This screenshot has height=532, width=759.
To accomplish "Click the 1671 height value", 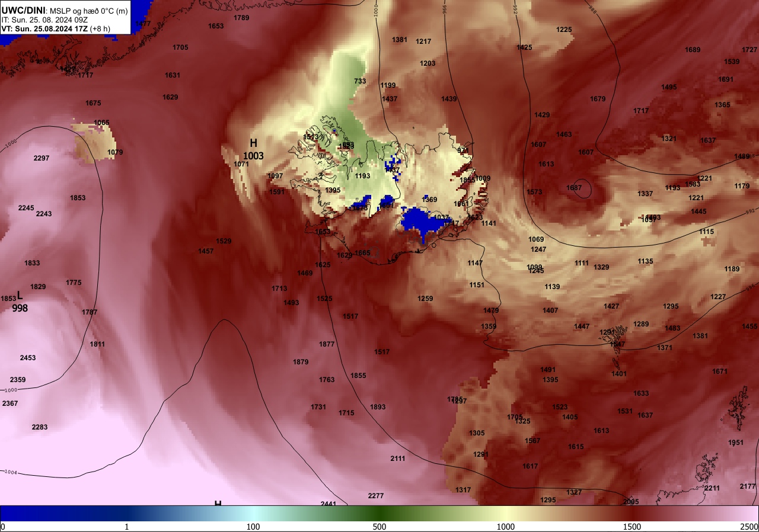I will coord(720,371).
